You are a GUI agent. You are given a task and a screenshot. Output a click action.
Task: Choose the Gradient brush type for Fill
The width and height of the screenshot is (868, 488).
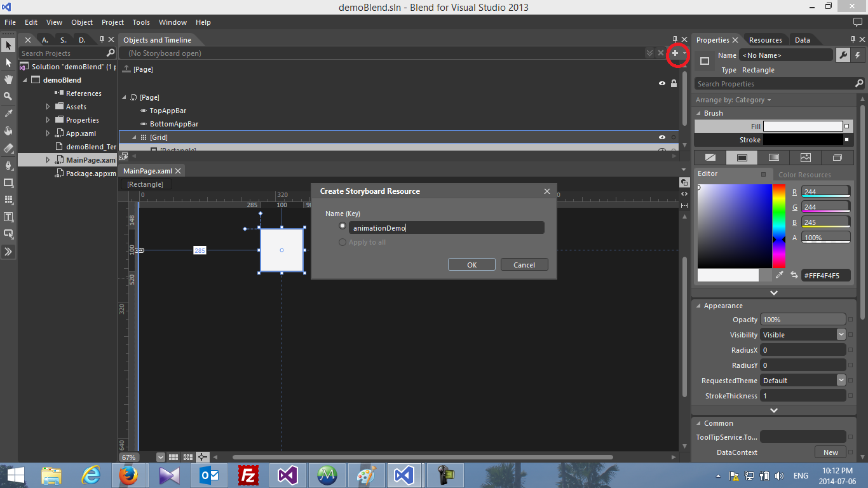point(775,157)
